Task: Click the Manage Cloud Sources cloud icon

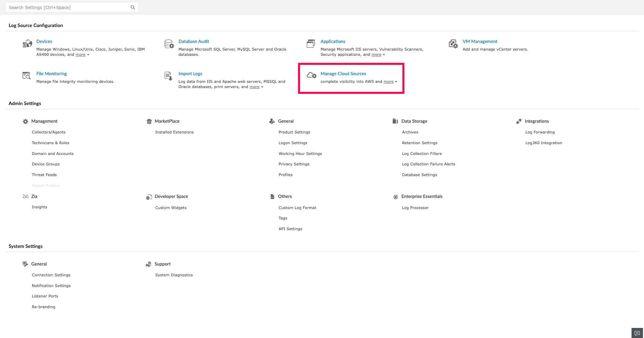Action: point(311,75)
